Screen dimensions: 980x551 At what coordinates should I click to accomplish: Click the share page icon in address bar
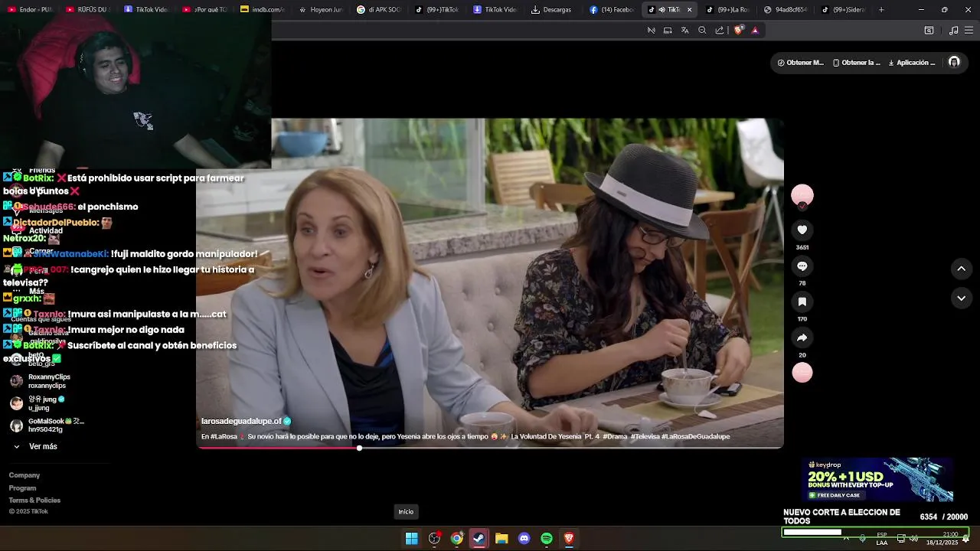[720, 31]
